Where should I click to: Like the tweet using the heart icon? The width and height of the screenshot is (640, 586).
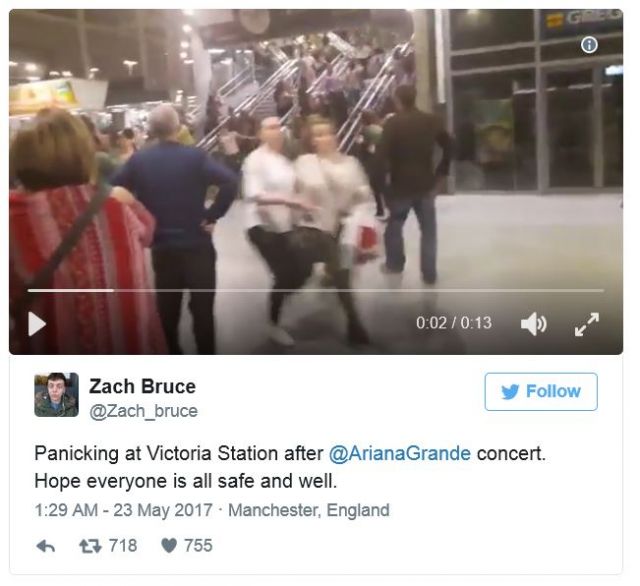click(169, 546)
